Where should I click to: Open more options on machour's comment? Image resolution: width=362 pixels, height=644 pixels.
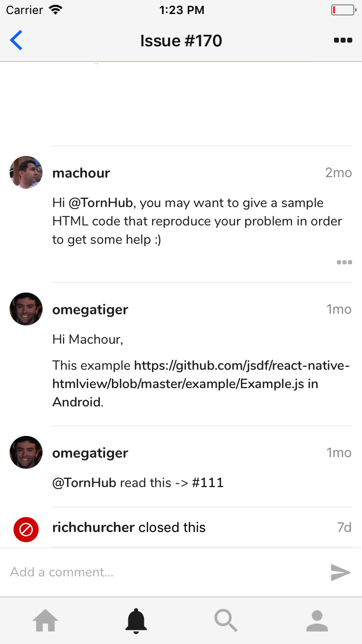(x=344, y=263)
